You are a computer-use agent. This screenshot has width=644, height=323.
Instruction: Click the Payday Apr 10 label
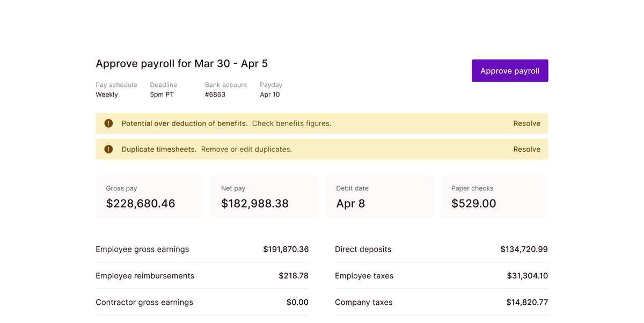(x=270, y=90)
